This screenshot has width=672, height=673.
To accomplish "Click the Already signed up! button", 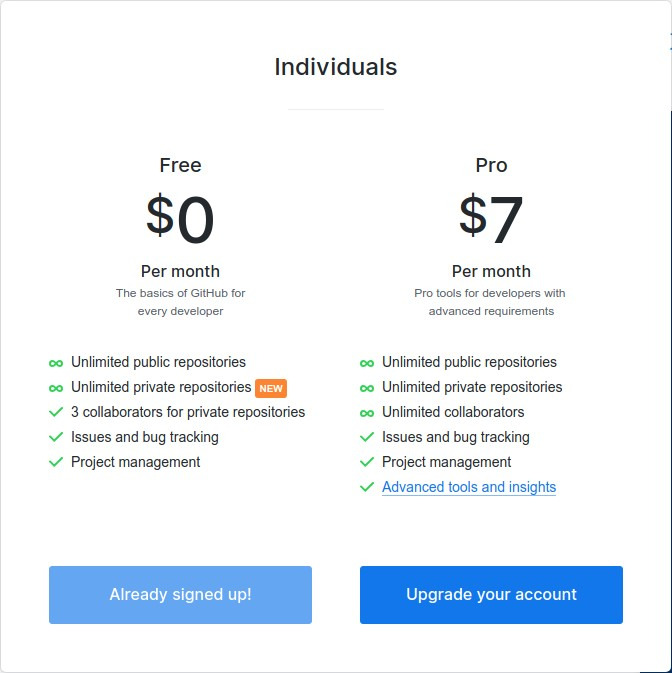I will pos(180,594).
